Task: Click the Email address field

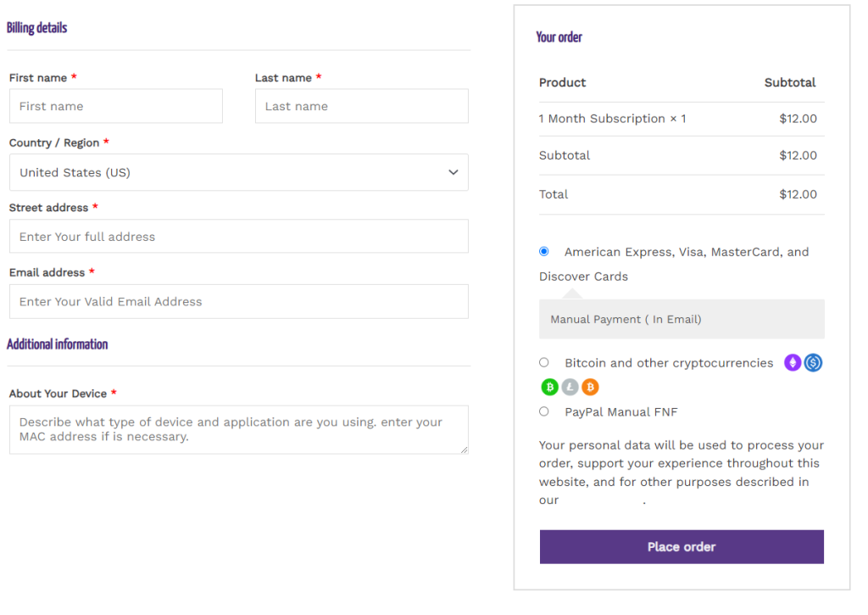Action: click(238, 301)
